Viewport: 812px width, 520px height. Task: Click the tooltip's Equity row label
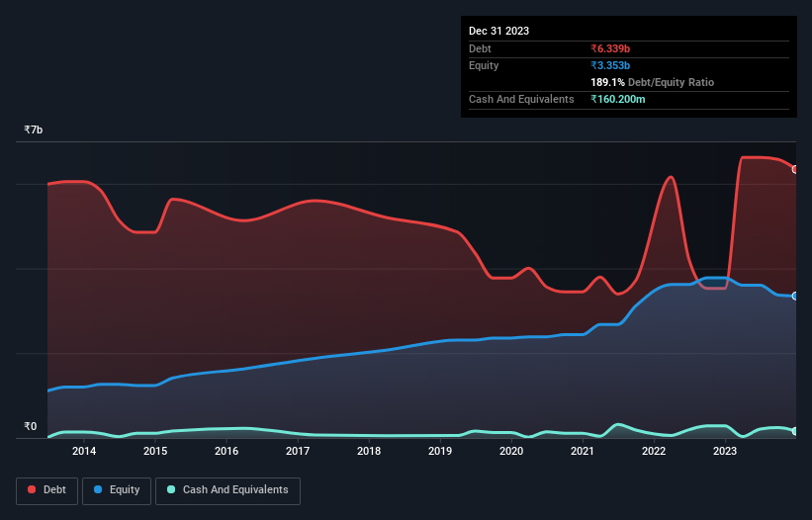click(x=484, y=65)
